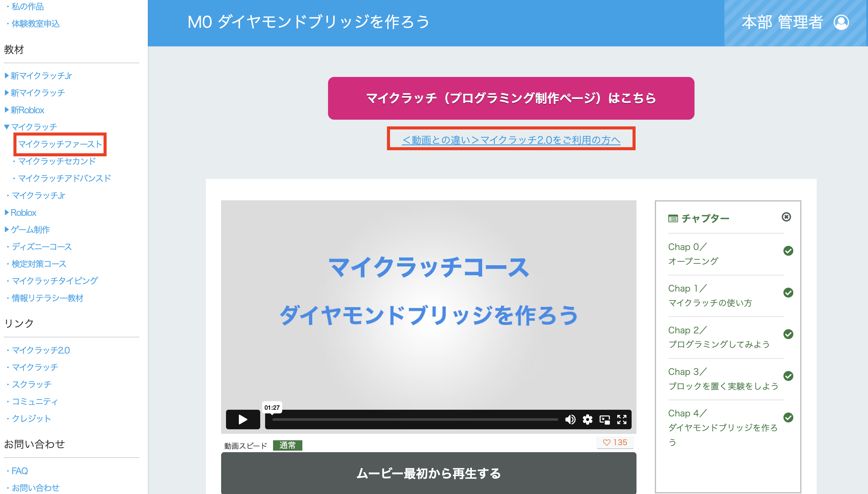The image size is (868, 494).
Task: Enable picture-in-picture mode
Action: 604,420
